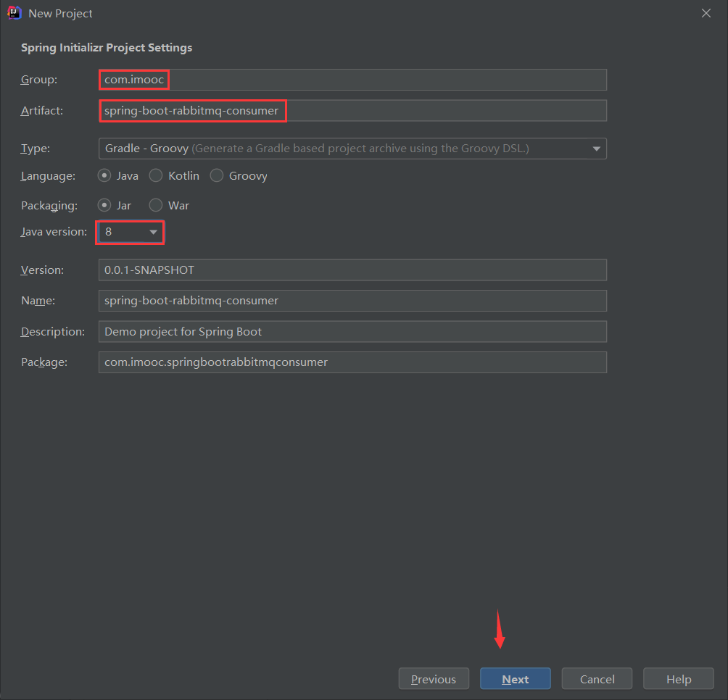Open the Type dropdown (Gradle - Groovy)
Image resolution: width=728 pixels, height=700 pixels.
[352, 149]
